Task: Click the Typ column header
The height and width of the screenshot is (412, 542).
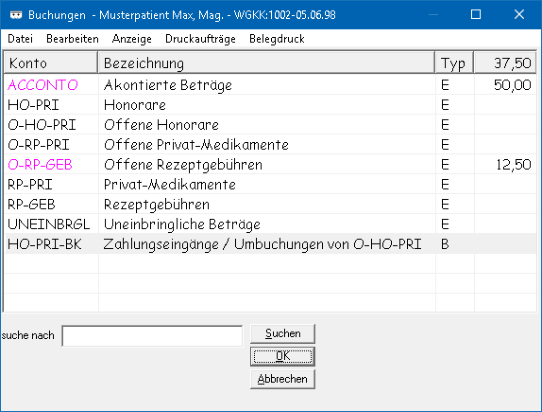Action: 454,63
